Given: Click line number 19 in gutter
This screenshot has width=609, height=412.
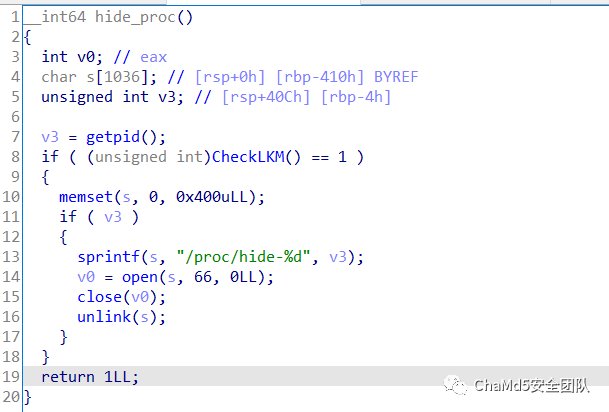Looking at the screenshot, I should [11, 377].
